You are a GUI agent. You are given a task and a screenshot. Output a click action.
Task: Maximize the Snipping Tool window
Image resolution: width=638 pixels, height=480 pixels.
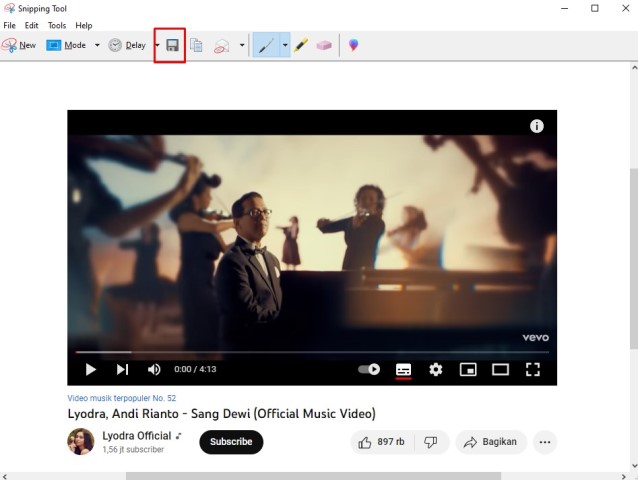click(595, 8)
